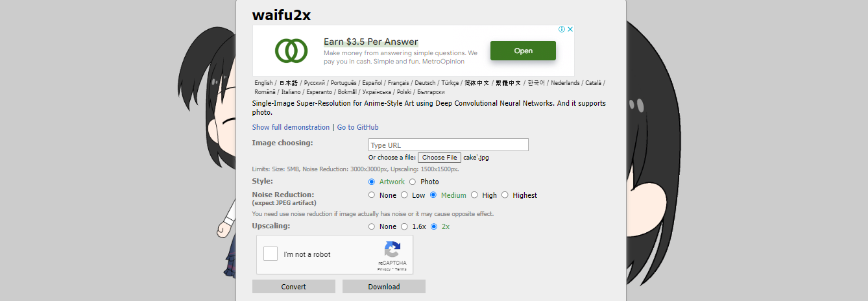This screenshot has height=301, width=868.
Task: Click the Noise Reduction label
Action: pos(283,195)
